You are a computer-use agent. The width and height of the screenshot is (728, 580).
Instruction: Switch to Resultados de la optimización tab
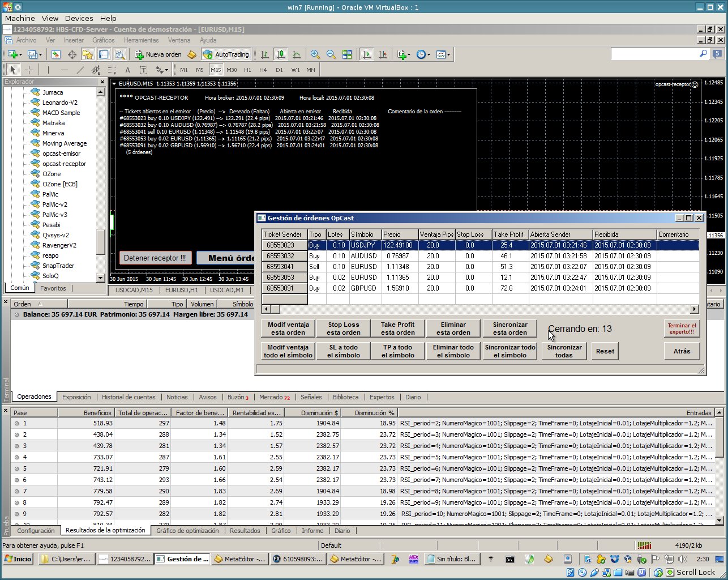[105, 531]
